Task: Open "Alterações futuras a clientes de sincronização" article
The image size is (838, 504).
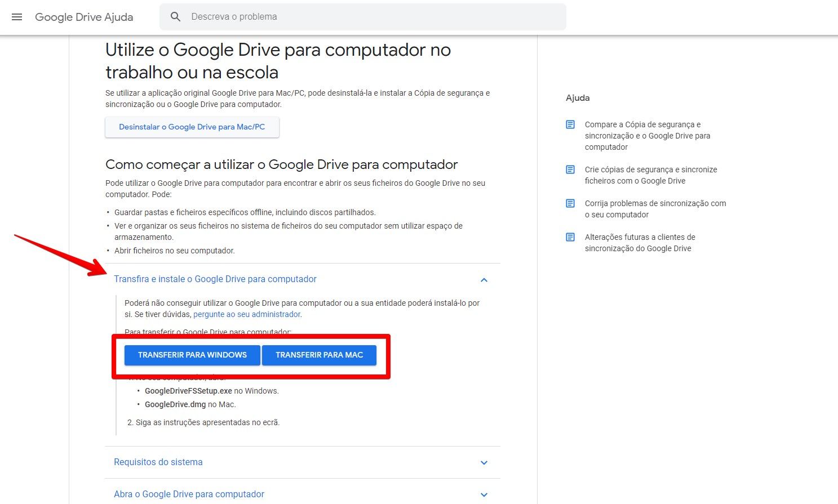Action: point(640,243)
